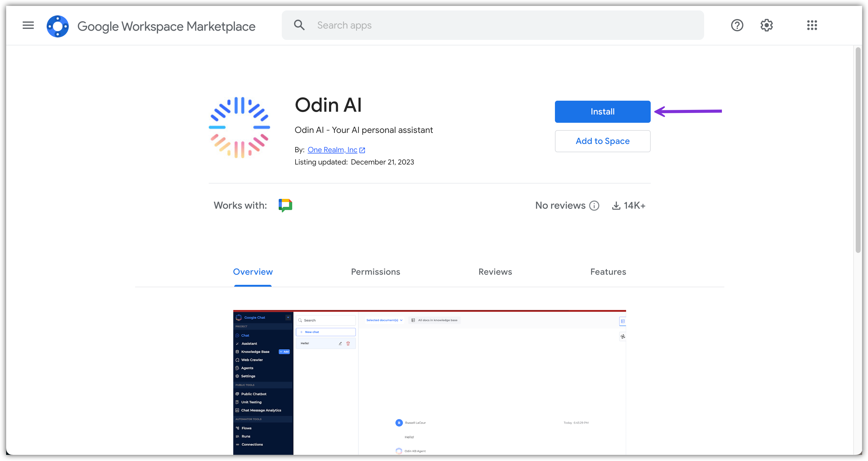Expand the Selected document(s) dropdown
Screen dimensions: 868x461
coord(384,320)
